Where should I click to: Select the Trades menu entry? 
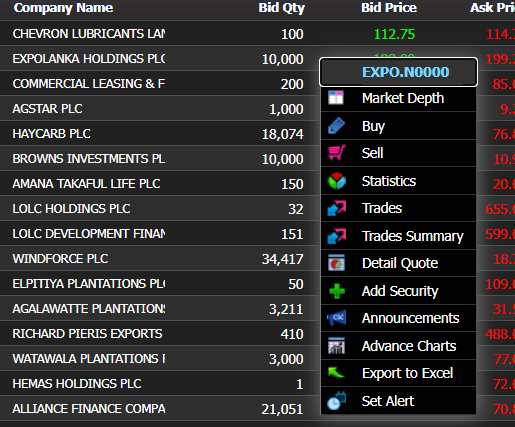pyautogui.click(x=398, y=208)
